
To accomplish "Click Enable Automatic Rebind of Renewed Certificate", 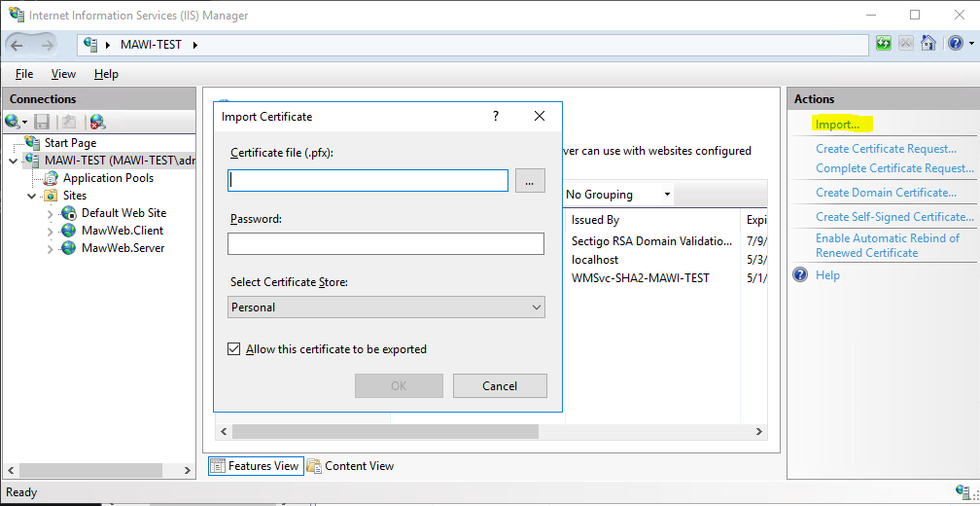I will 888,245.
